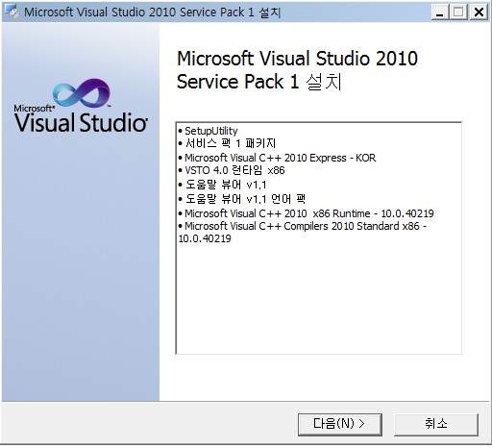The image size is (492, 448).
Task: Click the Visual Studio infinity logo
Action: [x=82, y=93]
